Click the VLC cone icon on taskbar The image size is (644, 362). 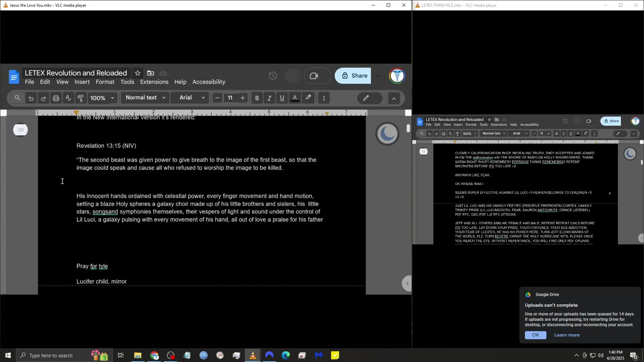click(253, 355)
